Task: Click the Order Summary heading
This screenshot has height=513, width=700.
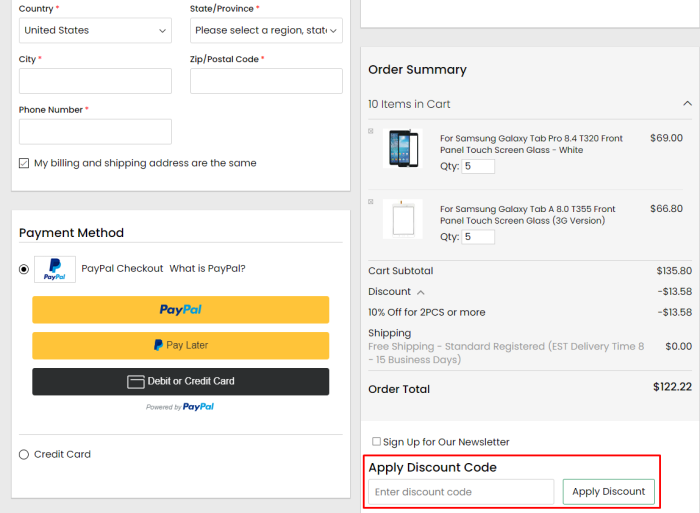Action: 417,70
